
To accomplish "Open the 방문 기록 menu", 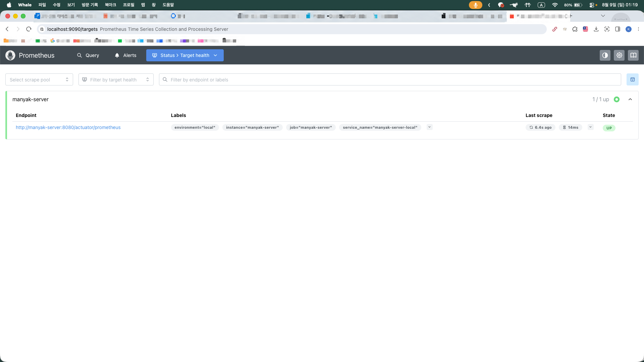I will (x=90, y=5).
